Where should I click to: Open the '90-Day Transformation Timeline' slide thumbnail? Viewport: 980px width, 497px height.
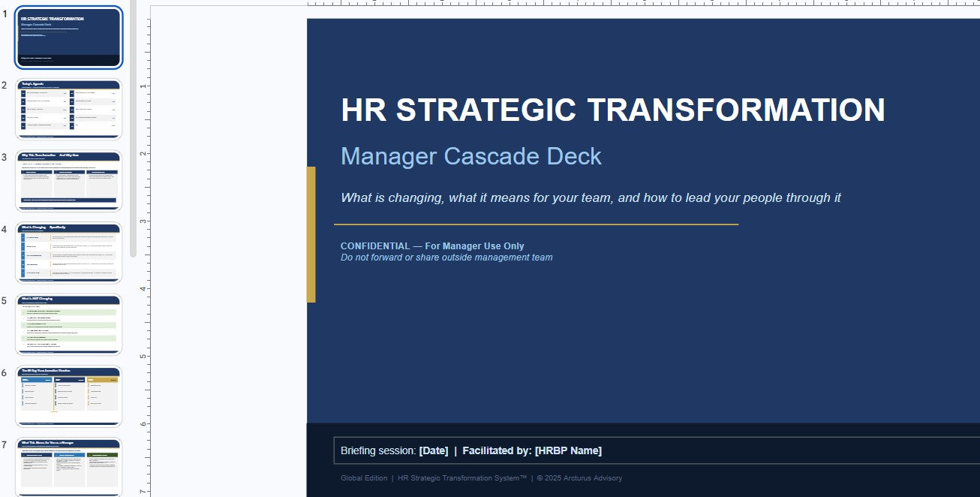point(68,396)
